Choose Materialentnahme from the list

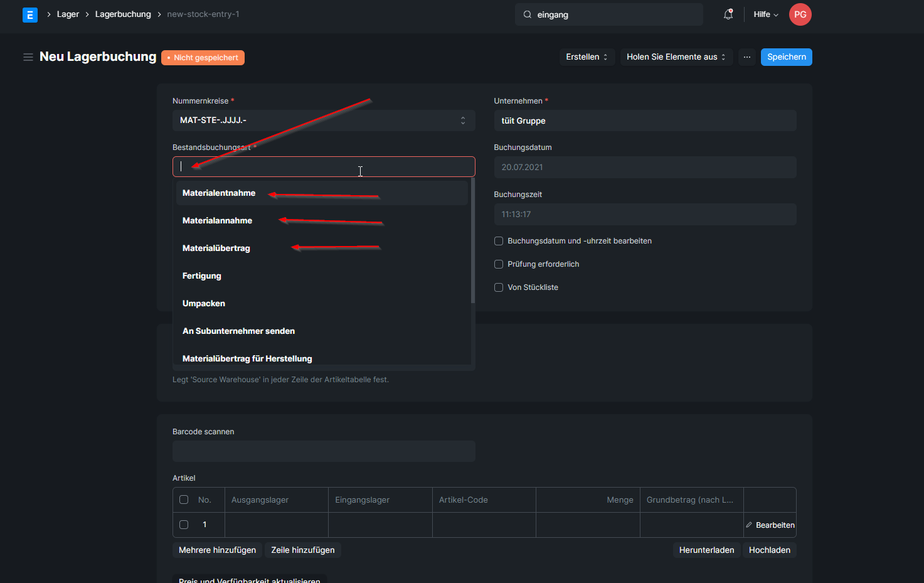322,193
